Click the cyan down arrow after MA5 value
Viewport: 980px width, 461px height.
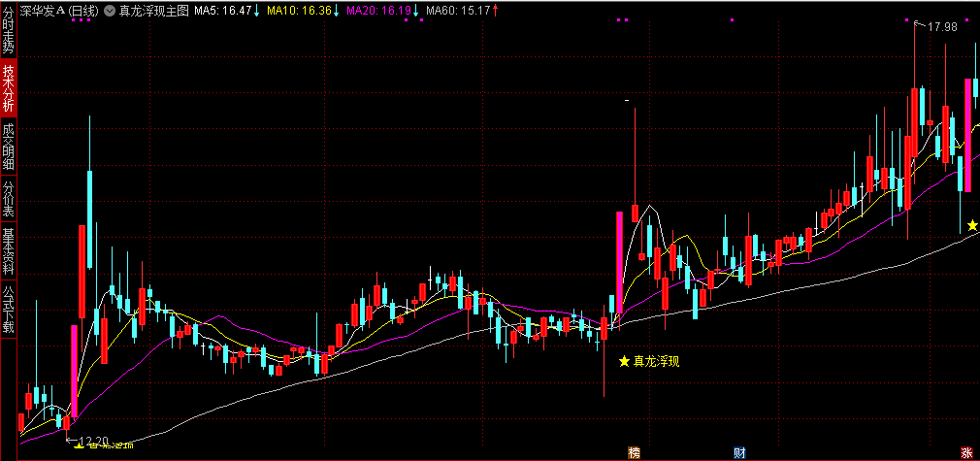point(257,11)
